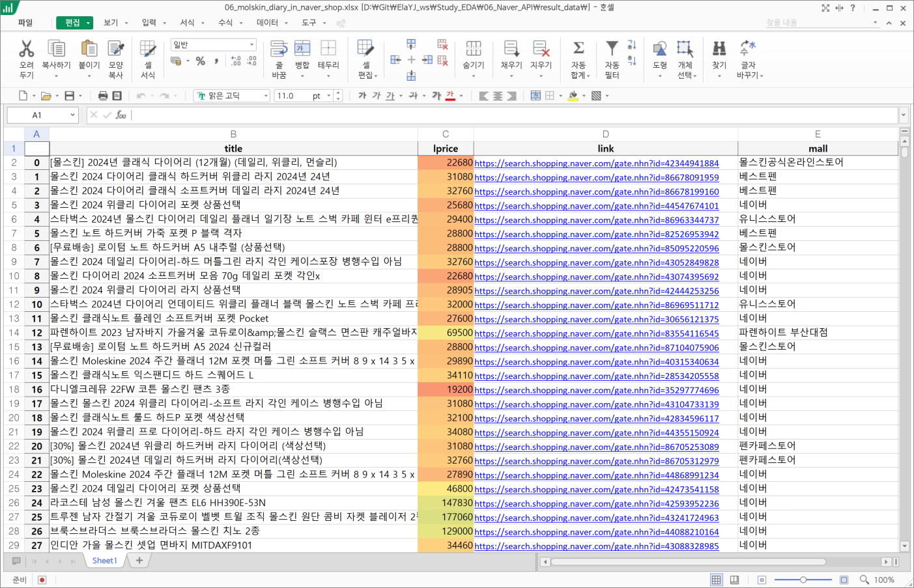Click the AutoSum (자동 합계) sigma icon

click(578, 48)
